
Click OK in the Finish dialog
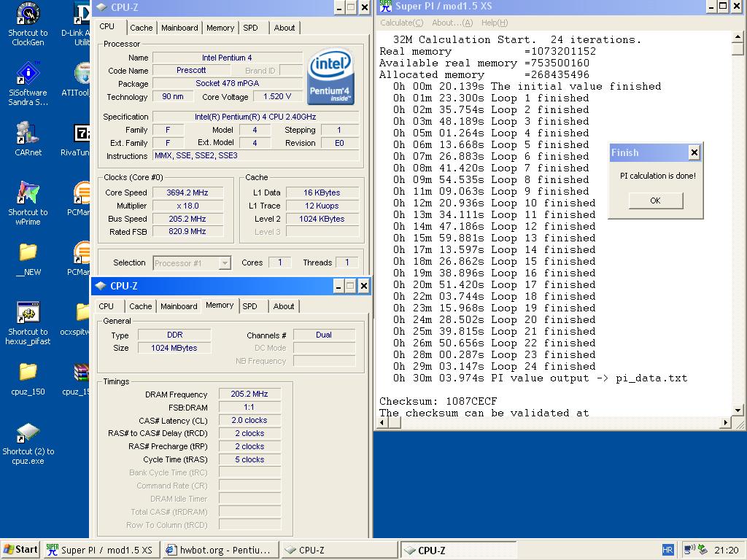click(656, 201)
